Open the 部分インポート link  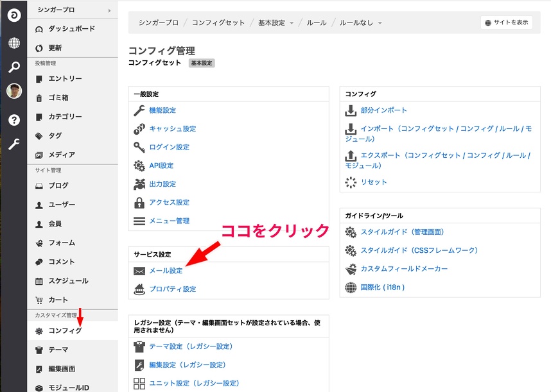pyautogui.click(x=383, y=110)
